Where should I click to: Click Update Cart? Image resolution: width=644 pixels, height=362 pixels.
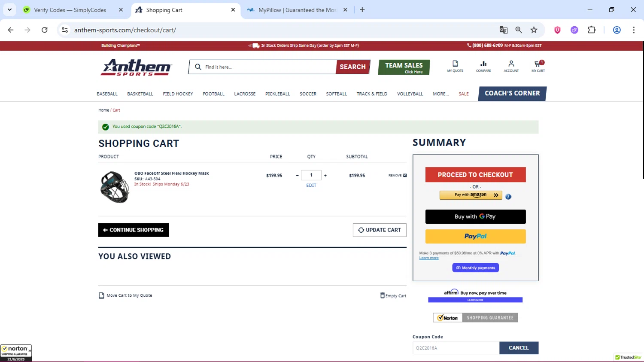pyautogui.click(x=380, y=230)
